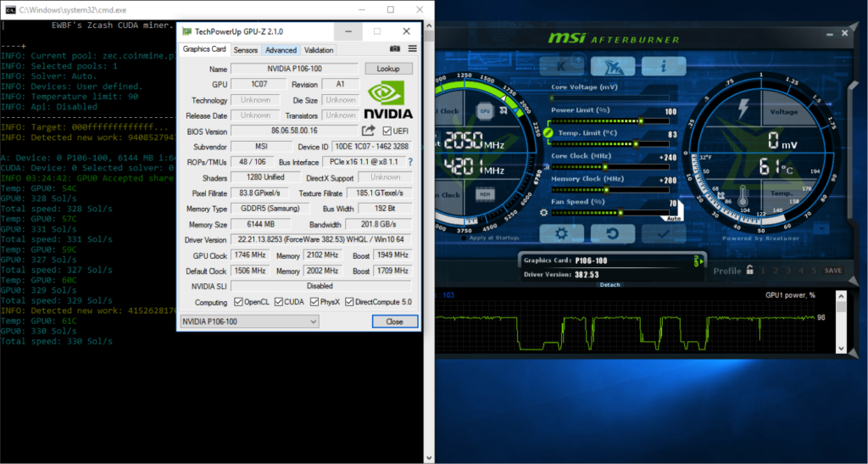Click Afterburner graph scroll up arrow
The height and width of the screenshot is (464, 868).
pos(842,296)
